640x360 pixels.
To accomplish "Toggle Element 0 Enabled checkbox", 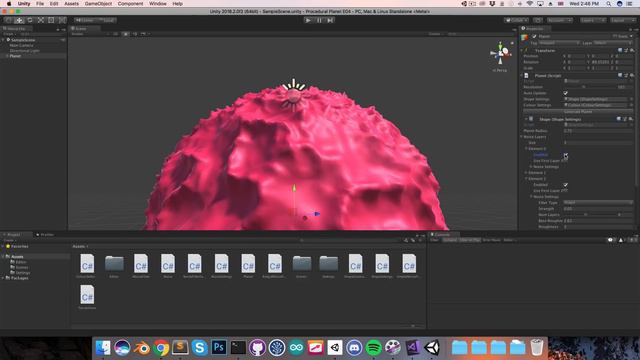I will point(566,155).
